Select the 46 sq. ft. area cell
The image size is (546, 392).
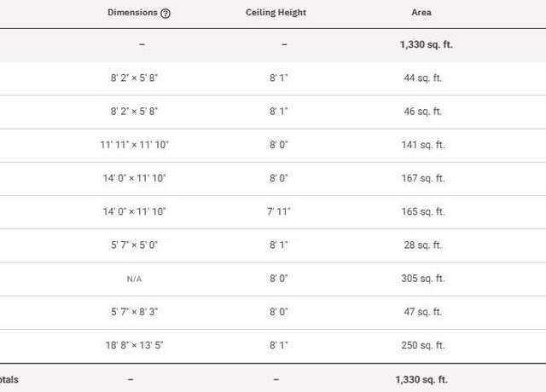point(423,112)
